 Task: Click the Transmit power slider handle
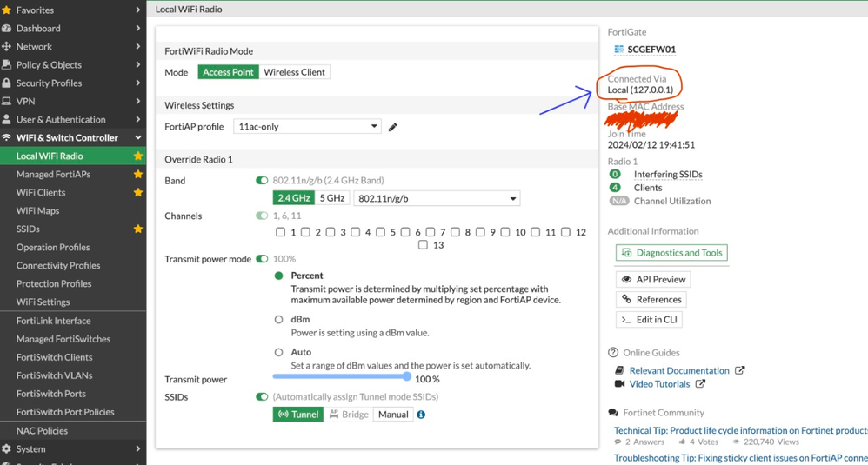click(407, 376)
